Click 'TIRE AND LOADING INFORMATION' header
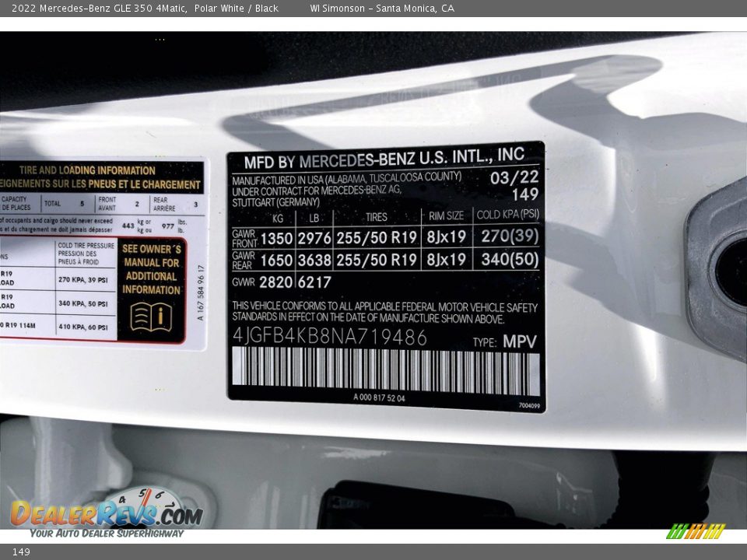The width and height of the screenshot is (747, 560). (x=87, y=170)
